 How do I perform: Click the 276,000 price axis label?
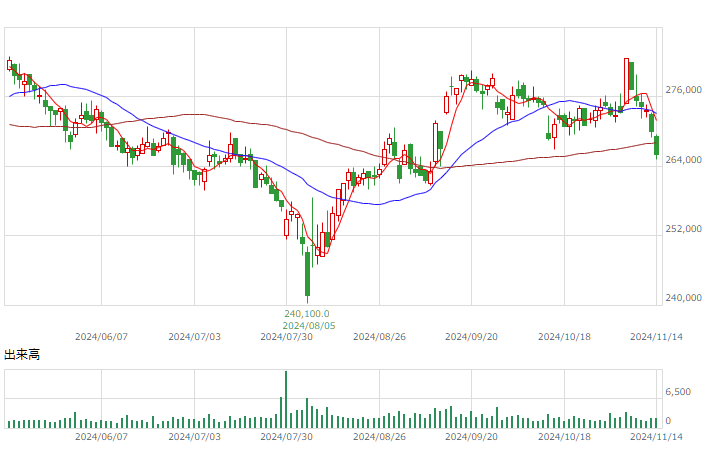(683, 90)
